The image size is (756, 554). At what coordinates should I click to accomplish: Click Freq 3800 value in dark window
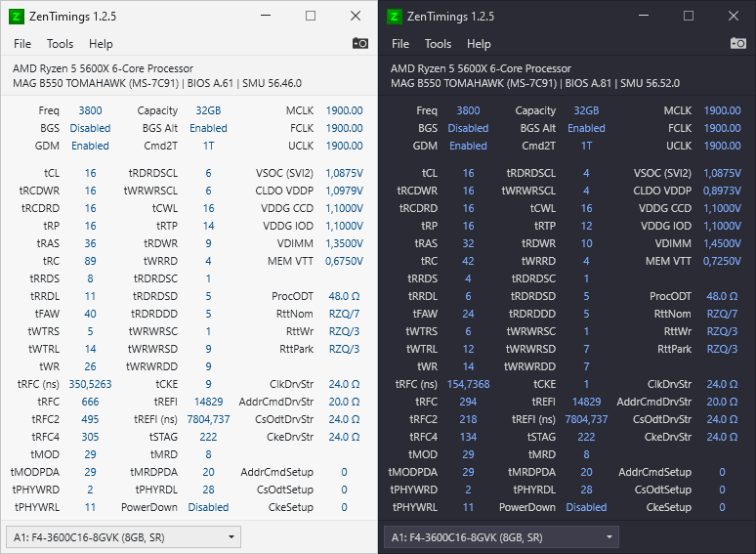point(468,110)
